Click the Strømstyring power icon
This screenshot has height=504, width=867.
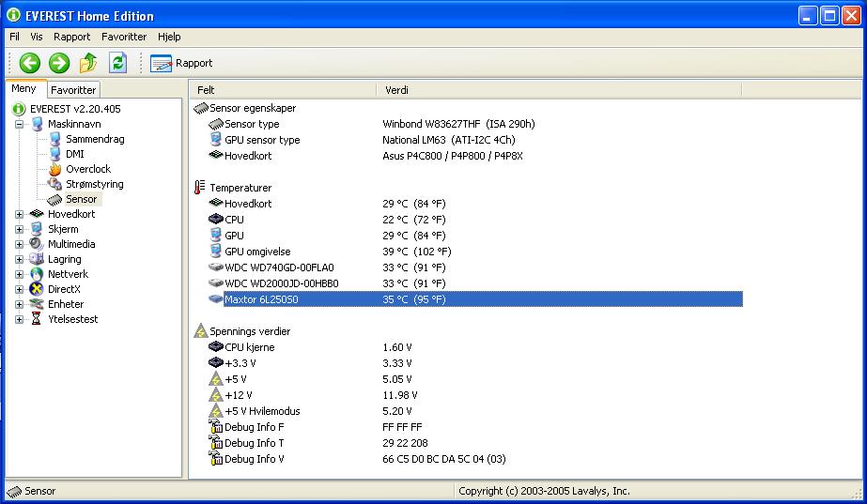[54, 184]
